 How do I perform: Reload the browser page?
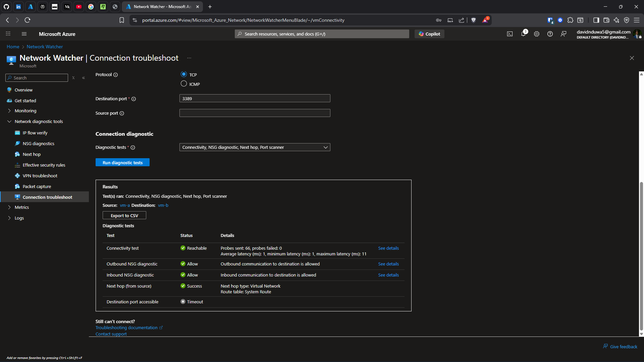28,20
